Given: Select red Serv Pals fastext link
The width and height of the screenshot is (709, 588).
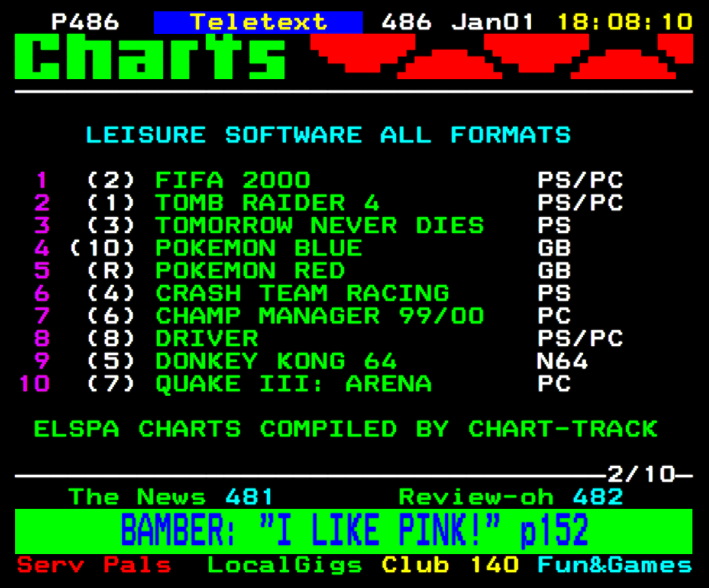Looking at the screenshot, I should [x=94, y=565].
